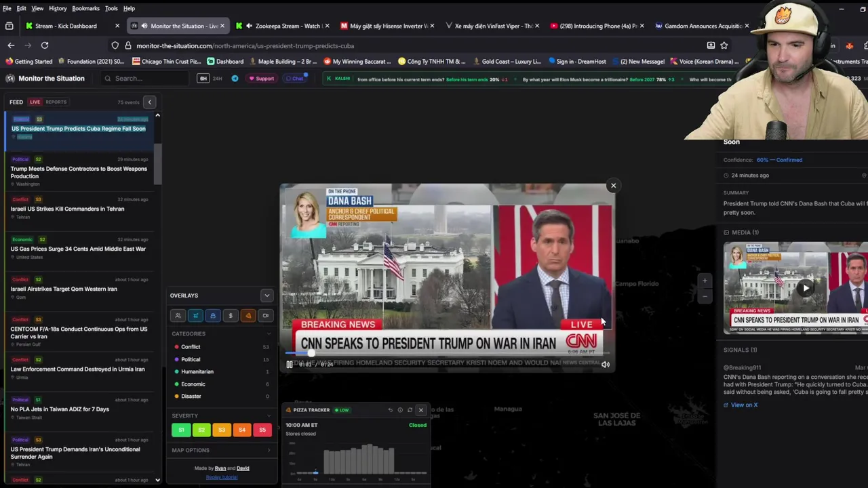The image size is (868, 488).
Task: Toggle the pizza overlay icon
Action: [248, 315]
